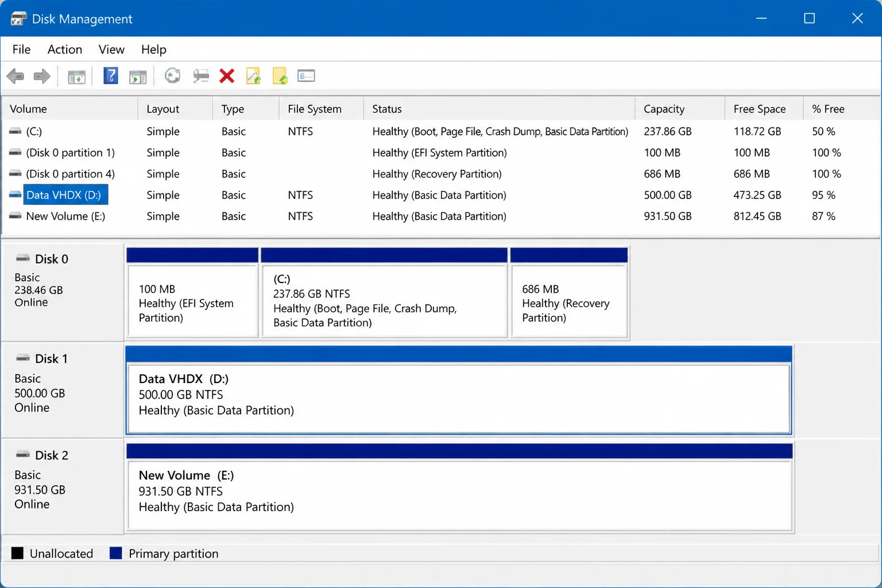Select (C:) 237.86 GB NTFS partition block
882x588 pixels.
pos(384,293)
